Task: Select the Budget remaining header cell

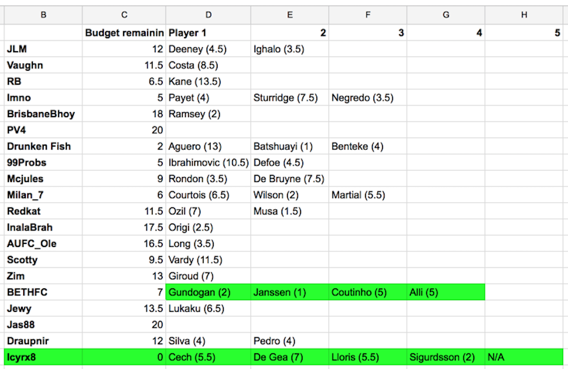Action: (x=124, y=33)
